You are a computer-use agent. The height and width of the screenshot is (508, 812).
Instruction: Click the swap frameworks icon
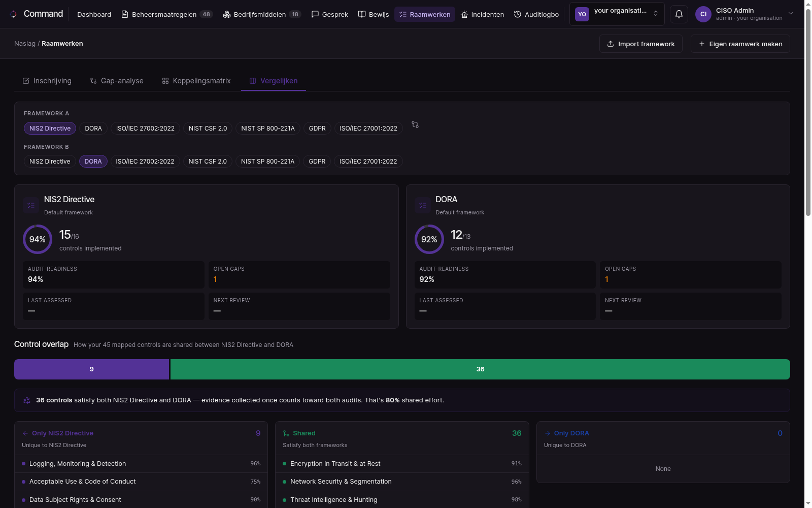coord(415,124)
